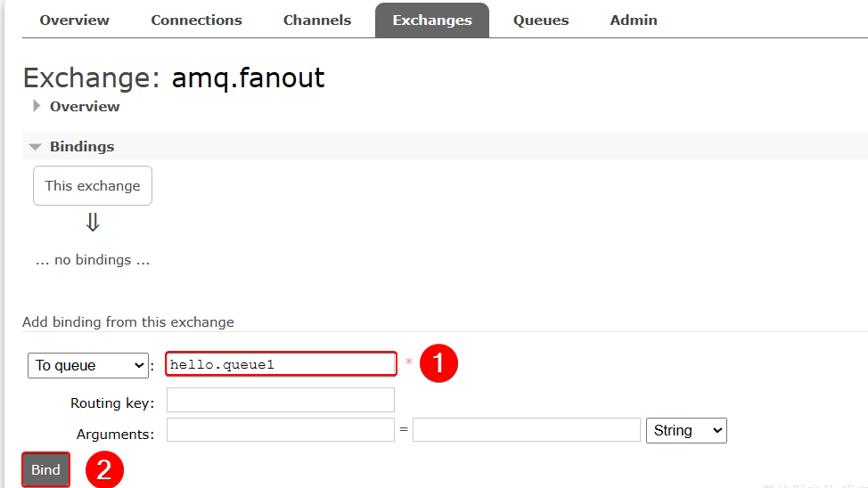Image resolution: width=868 pixels, height=488 pixels.
Task: Click the double down arrow under This exchange
Action: [93, 223]
